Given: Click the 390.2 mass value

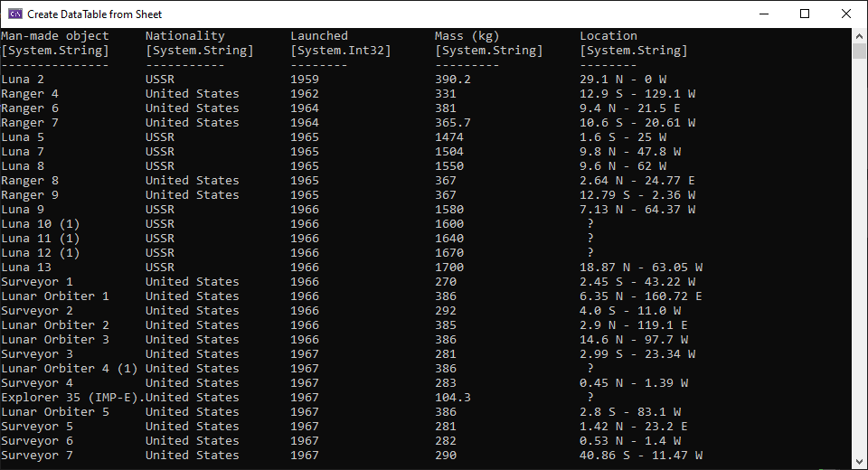Looking at the screenshot, I should point(453,80).
